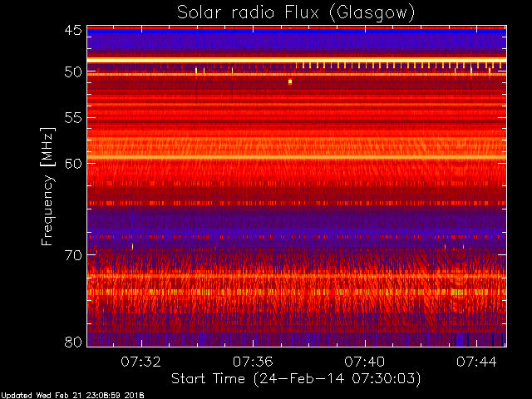Click the 50 MHz axis label
532x399 pixels.
(x=73, y=71)
